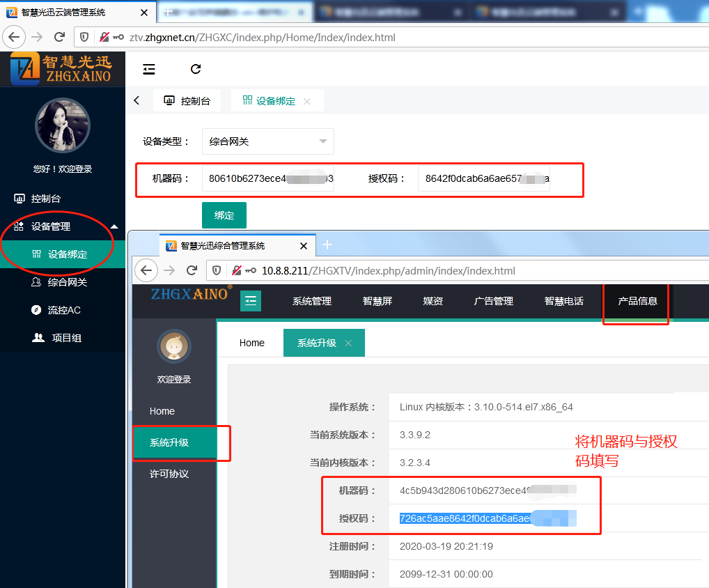Switch to the 控制台 tab
Screen dimensions: 709x588
187,101
